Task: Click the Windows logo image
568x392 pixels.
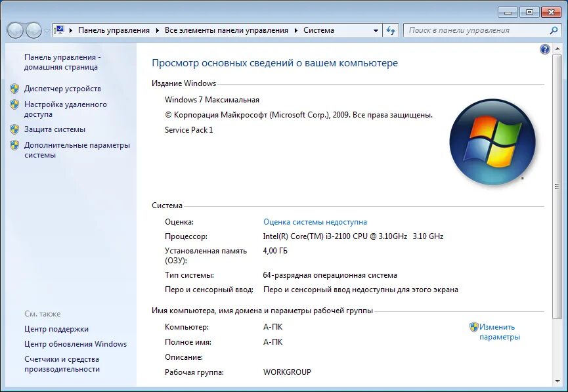Action: [x=492, y=142]
